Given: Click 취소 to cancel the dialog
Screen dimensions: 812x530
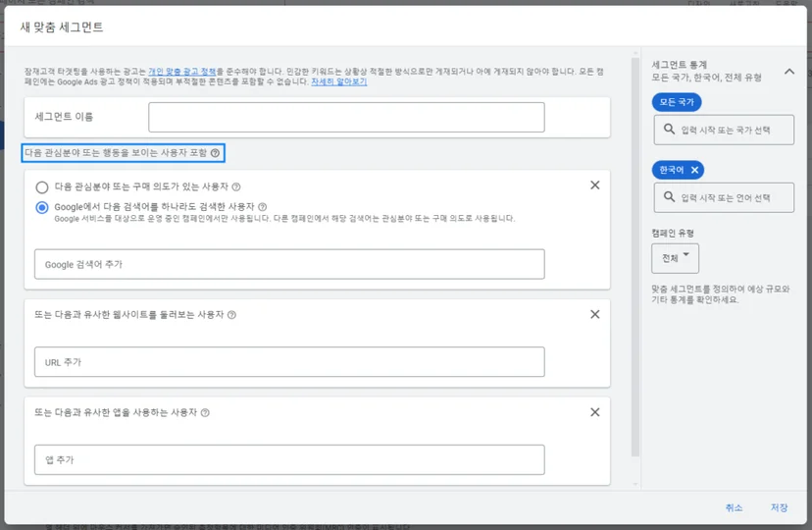Looking at the screenshot, I should click(734, 507).
